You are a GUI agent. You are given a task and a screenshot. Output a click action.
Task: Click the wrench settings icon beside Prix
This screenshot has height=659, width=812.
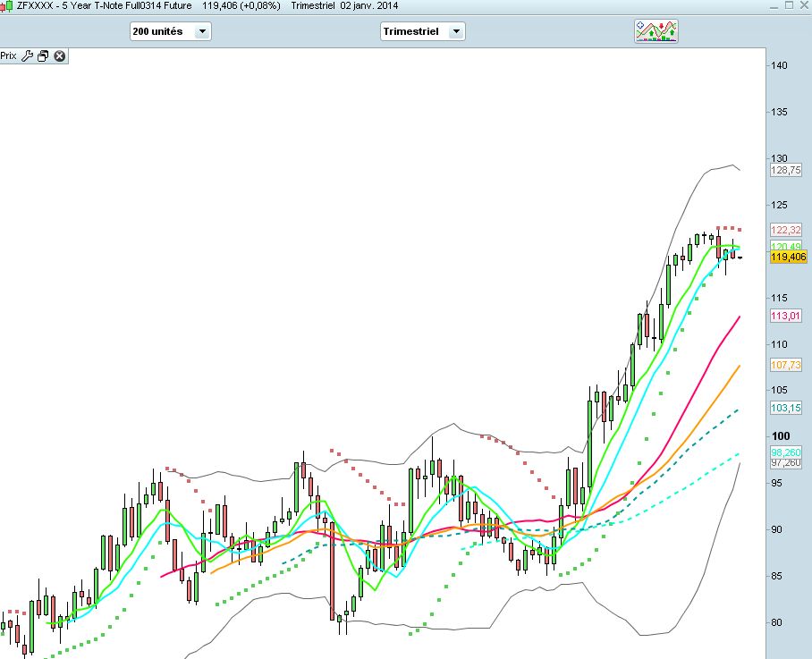pyautogui.click(x=27, y=56)
